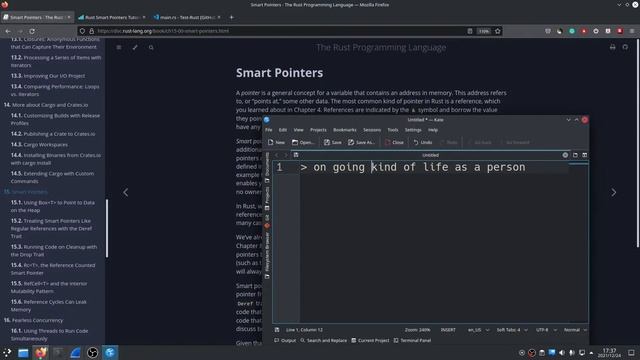The image size is (640, 360).
Task: Click the Kate single view layout icon
Action: coord(575,155)
